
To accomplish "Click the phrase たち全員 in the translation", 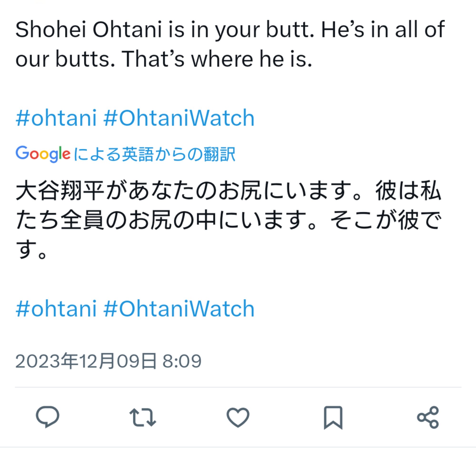I will 60,220.
